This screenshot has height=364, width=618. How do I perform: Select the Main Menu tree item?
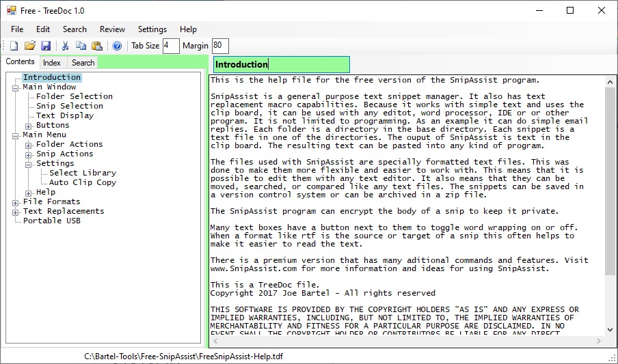(44, 135)
